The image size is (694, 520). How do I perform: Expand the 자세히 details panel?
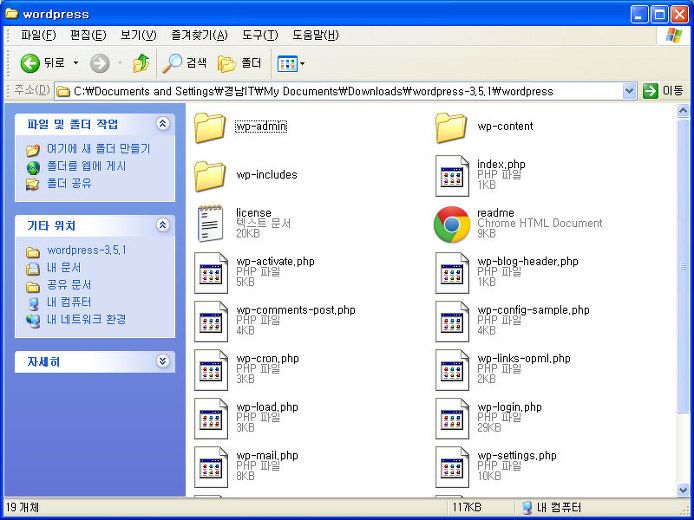click(x=163, y=361)
